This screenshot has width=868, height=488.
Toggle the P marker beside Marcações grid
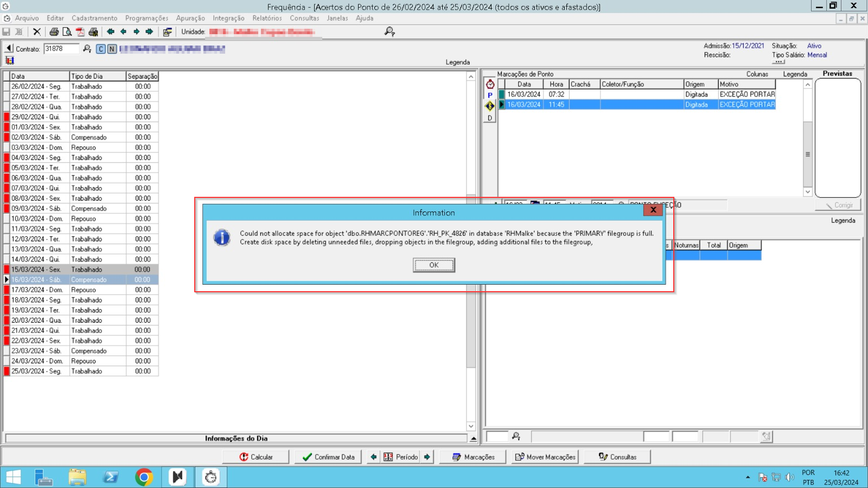(x=490, y=95)
